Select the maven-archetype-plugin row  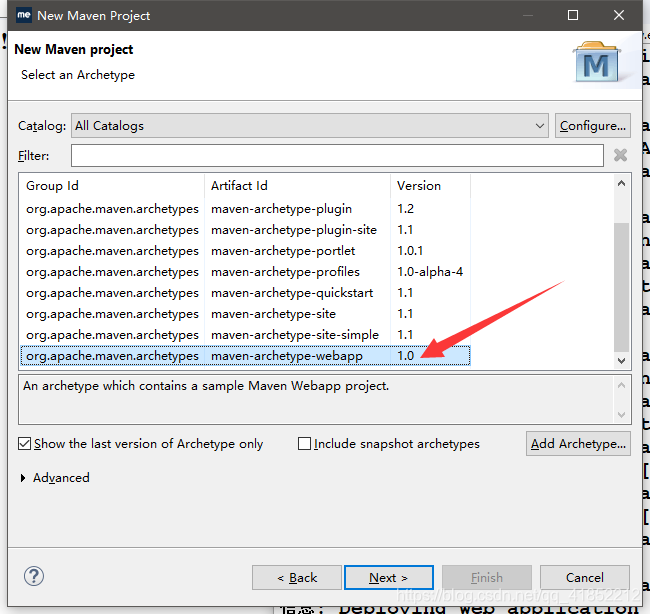[x=245, y=209]
